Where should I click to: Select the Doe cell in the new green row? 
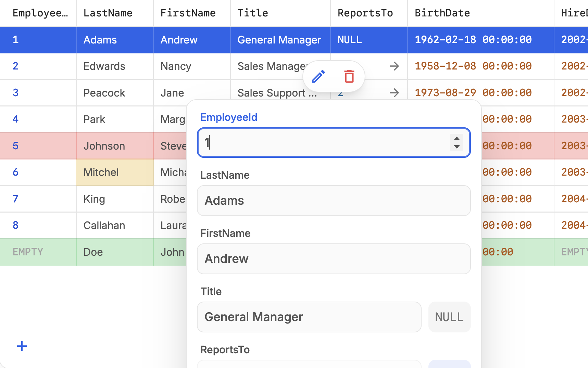pos(114,252)
